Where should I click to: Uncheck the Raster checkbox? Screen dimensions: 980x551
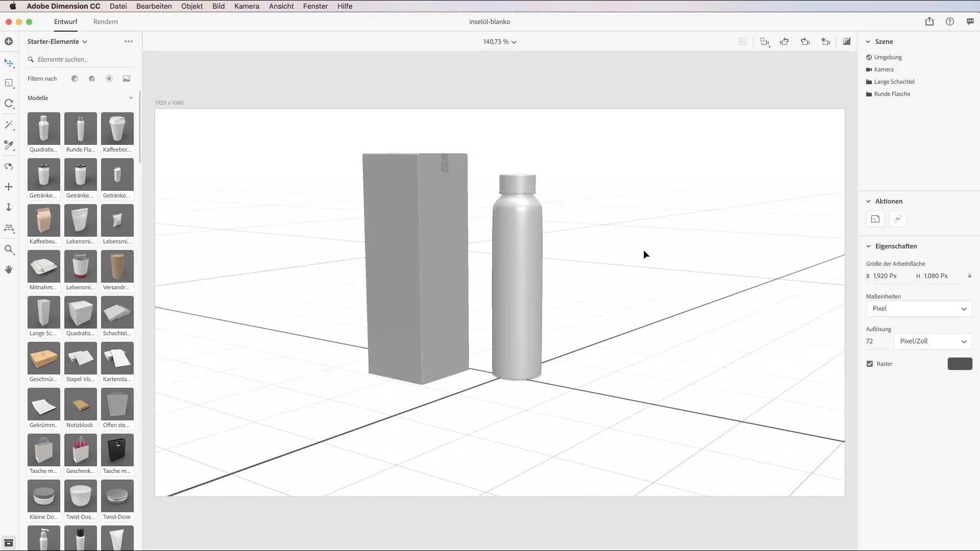(x=870, y=364)
